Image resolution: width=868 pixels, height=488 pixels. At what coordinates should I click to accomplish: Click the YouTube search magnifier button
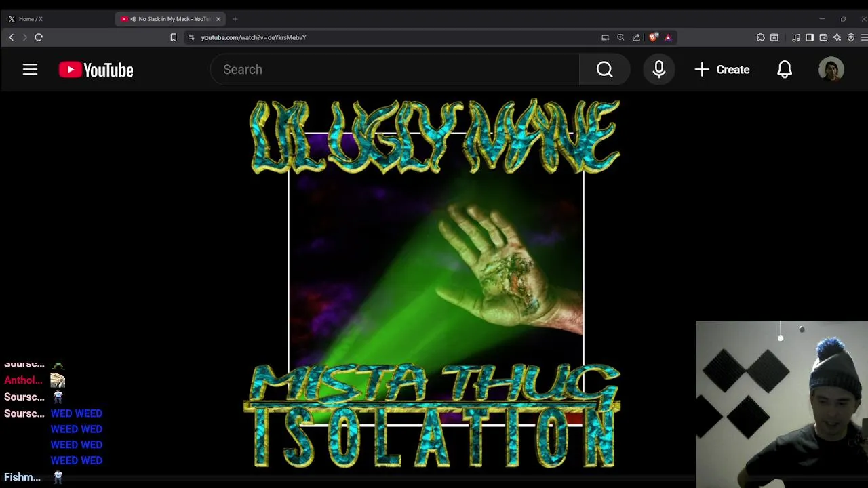[605, 70]
